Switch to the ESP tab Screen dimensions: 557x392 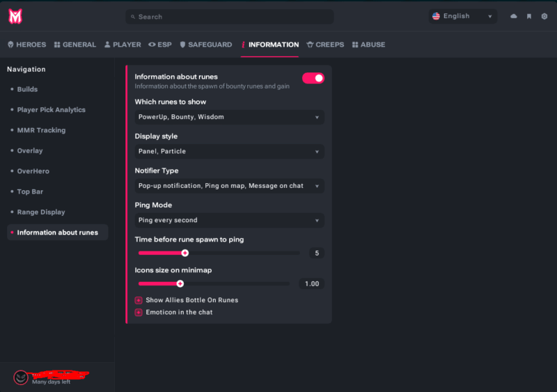click(160, 45)
